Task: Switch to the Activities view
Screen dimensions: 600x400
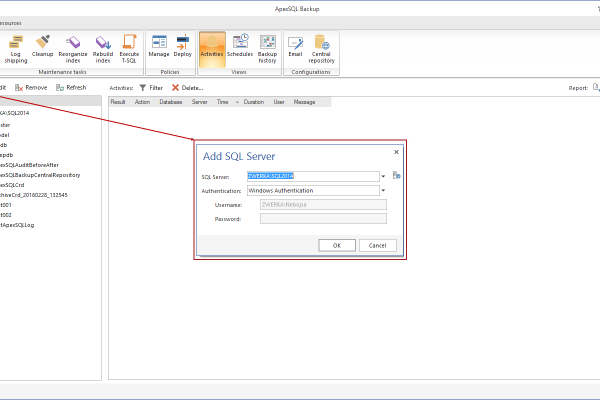Action: point(212,49)
